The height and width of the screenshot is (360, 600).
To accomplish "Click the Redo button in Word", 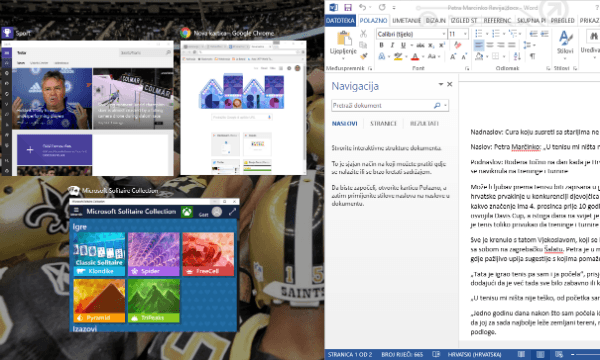I will tap(382, 7).
